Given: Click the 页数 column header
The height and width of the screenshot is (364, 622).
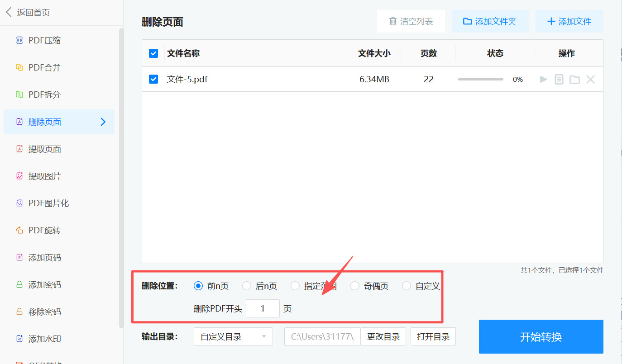Looking at the screenshot, I should pyautogui.click(x=429, y=53).
